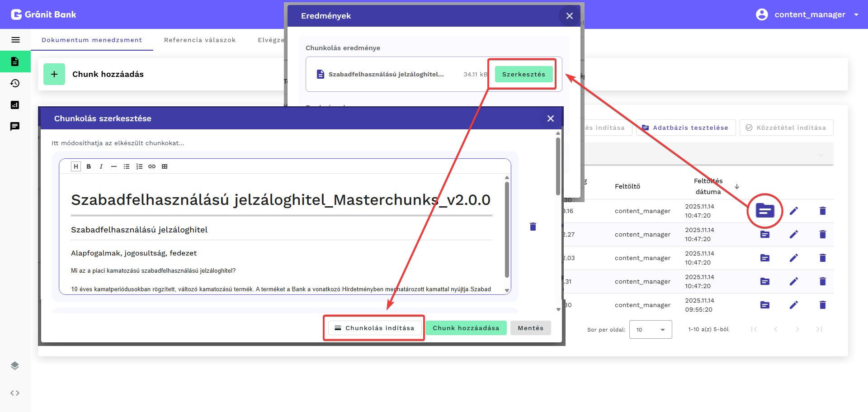Viewport: 868px width, 412px height.
Task: Insert link using editor toolbar icon
Action: click(x=152, y=166)
